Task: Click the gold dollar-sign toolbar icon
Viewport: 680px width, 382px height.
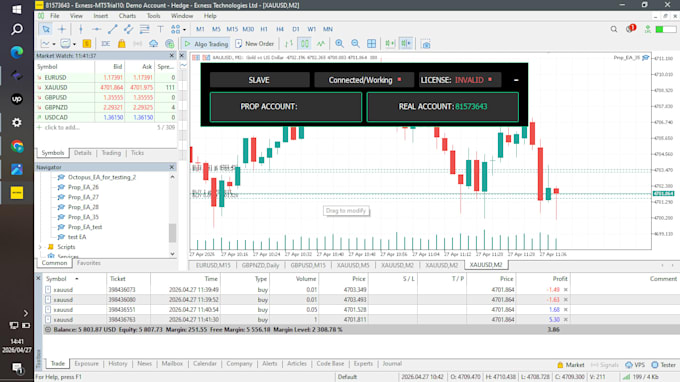Action: 87,44
